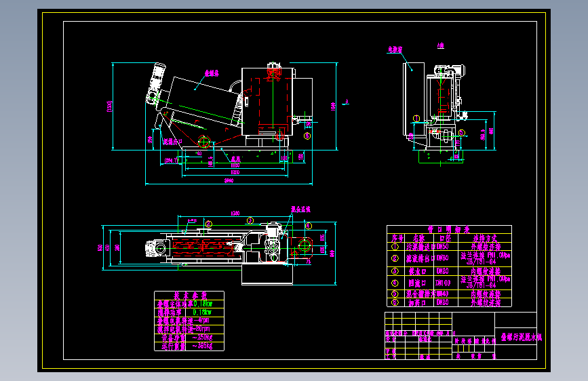Select the 加药口 name cell
This screenshot has width=588, height=381.
pyautogui.click(x=417, y=302)
